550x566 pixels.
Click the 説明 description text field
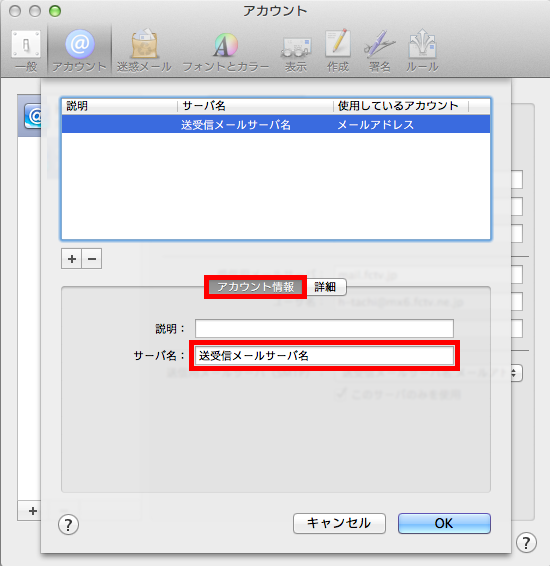pyautogui.click(x=324, y=328)
